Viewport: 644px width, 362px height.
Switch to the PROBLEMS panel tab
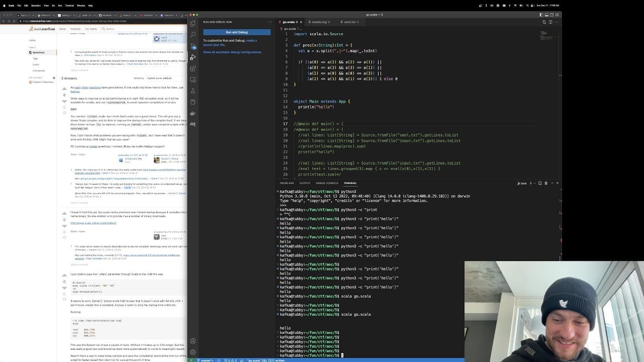(x=287, y=183)
